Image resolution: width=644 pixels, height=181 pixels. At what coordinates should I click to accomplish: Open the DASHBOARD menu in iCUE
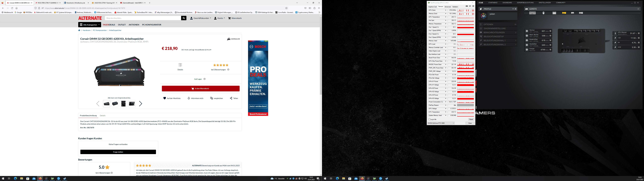click(x=507, y=3)
